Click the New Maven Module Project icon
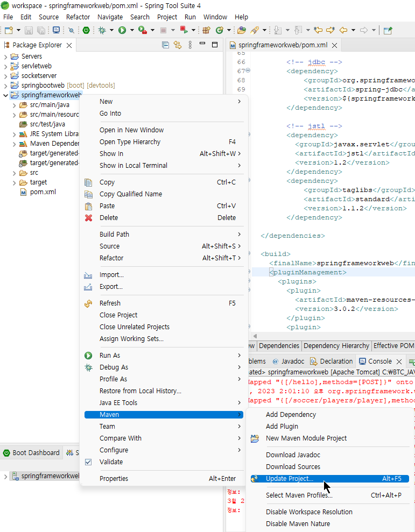Viewport: 415px width, 532px height. click(x=255, y=438)
